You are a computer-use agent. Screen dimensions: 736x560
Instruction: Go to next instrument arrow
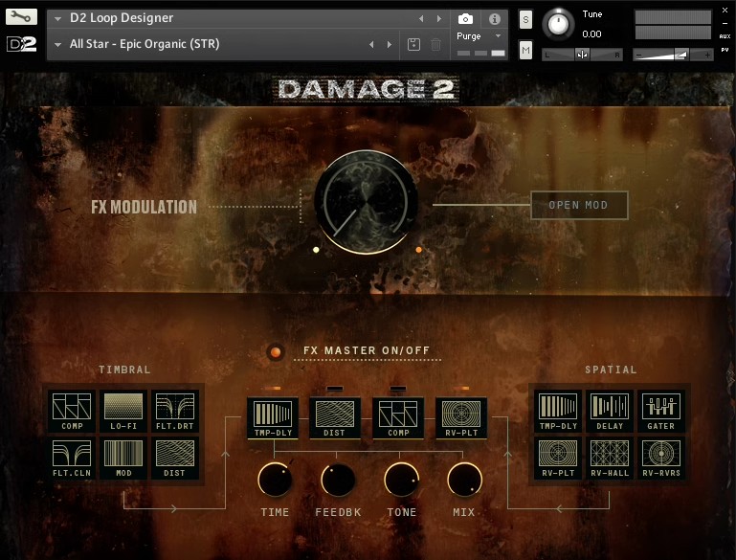tap(439, 19)
